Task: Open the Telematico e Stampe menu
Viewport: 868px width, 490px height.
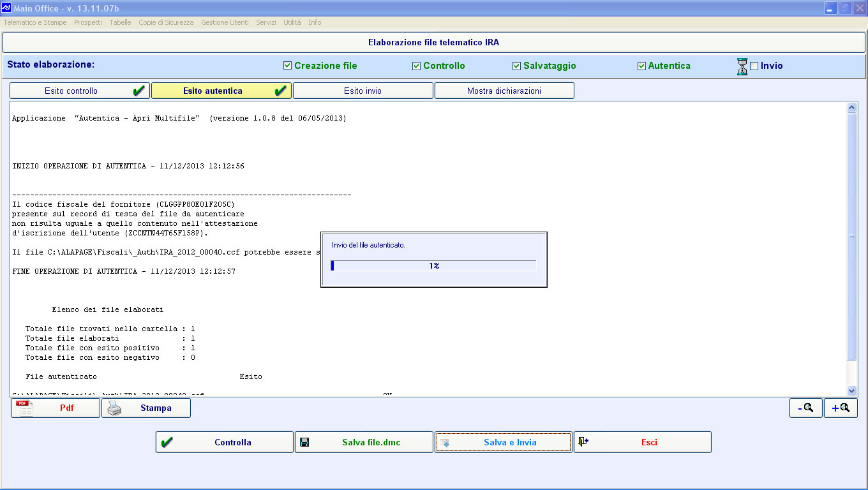Action: pos(35,22)
